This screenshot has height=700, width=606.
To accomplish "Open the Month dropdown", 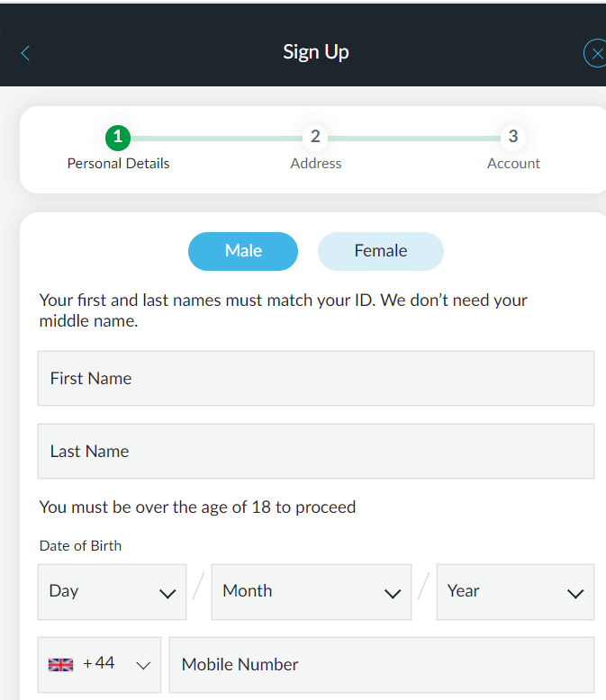I will (x=311, y=592).
